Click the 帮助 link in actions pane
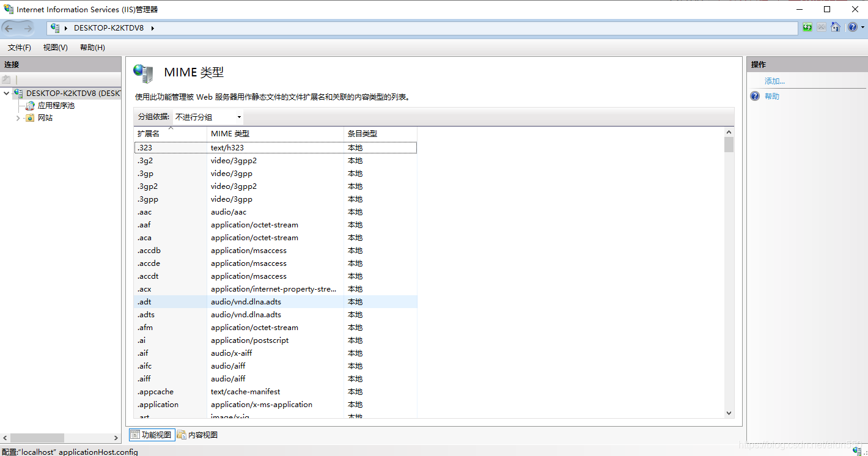 pos(772,97)
